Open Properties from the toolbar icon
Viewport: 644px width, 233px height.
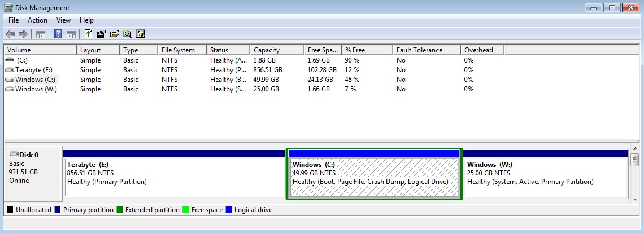point(101,34)
